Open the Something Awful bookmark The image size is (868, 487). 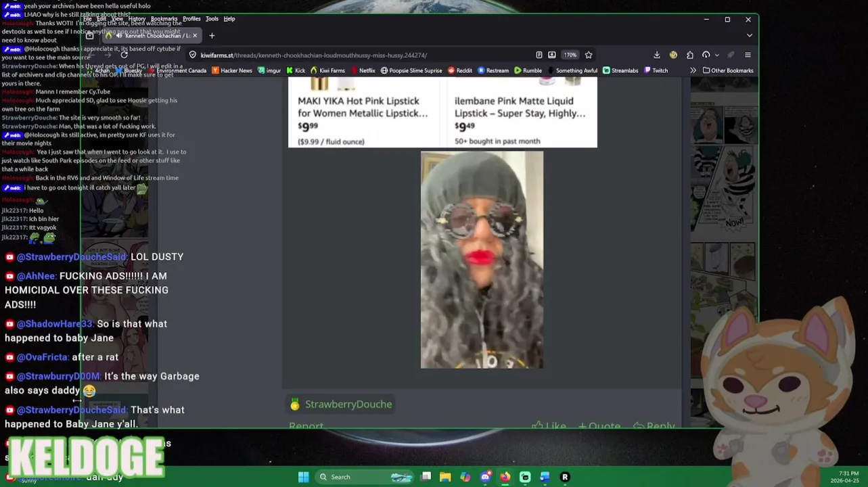572,70
